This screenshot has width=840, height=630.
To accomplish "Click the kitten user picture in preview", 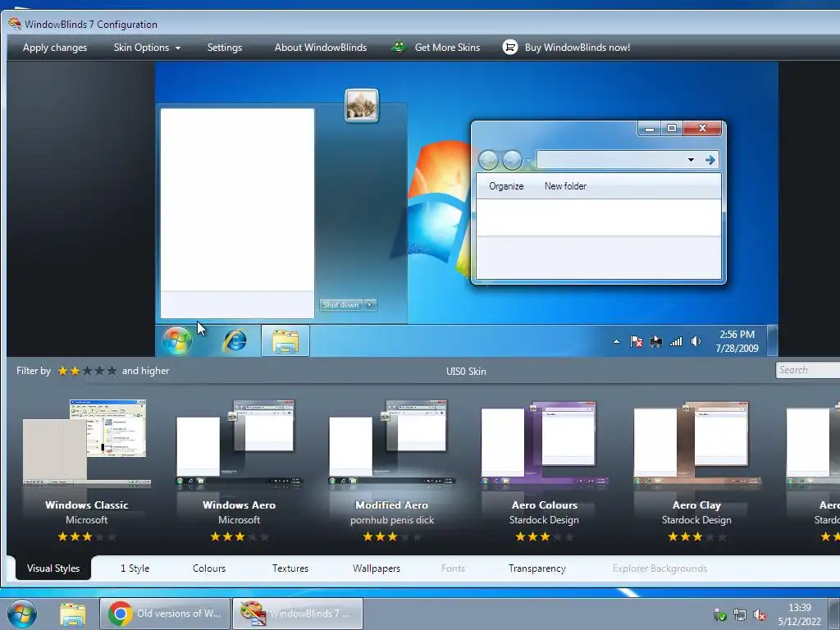I will (362, 106).
